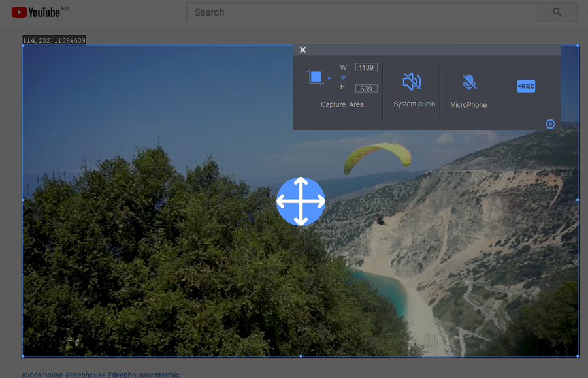Click the #deephouse hashtag link
Screen dimensions: 588x378
point(85,375)
